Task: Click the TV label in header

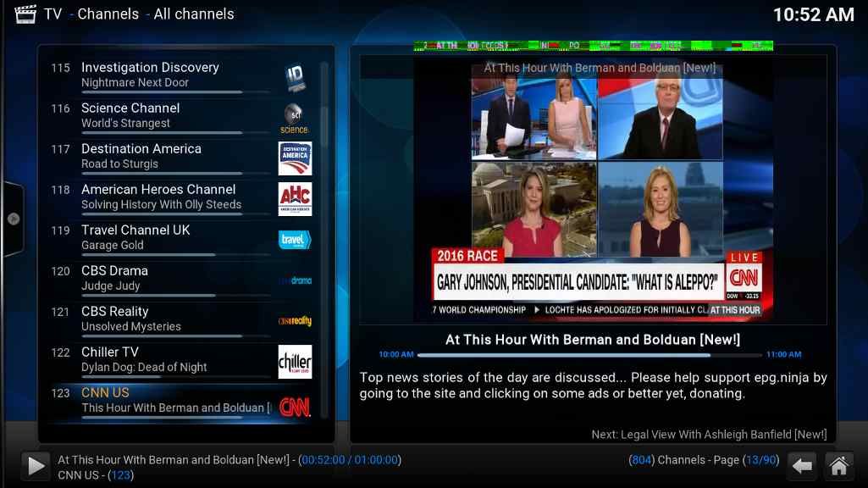Action: (x=53, y=14)
